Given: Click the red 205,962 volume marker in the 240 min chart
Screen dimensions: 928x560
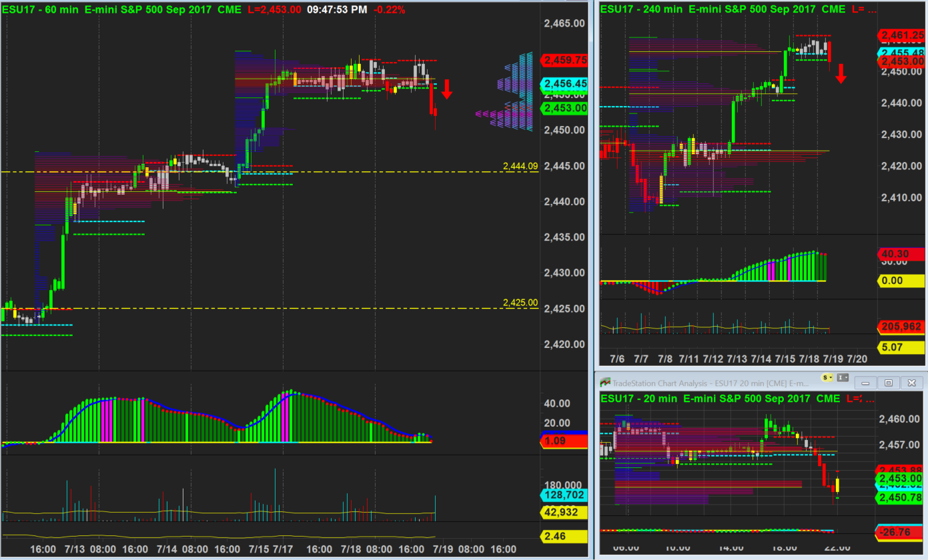Looking at the screenshot, I should point(901,327).
